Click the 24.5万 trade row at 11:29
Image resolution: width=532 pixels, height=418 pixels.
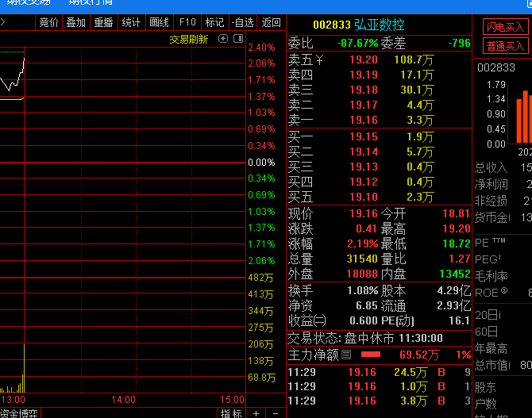click(x=380, y=372)
